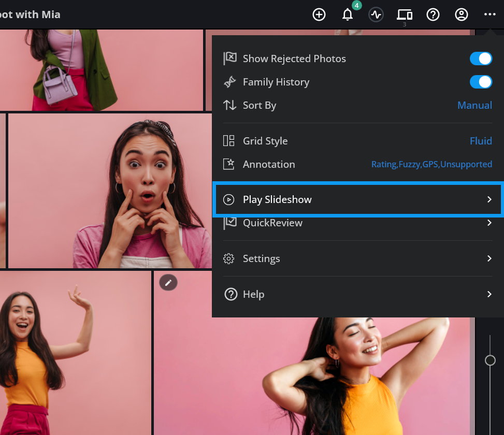Expand the Play Slideshow submenu

[489, 199]
